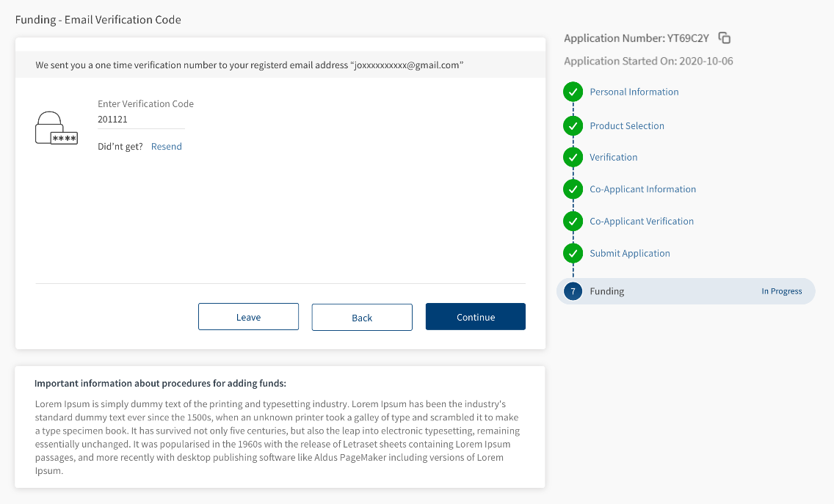The width and height of the screenshot is (834, 504).
Task: Click the Verification step checkmark icon
Action: click(x=573, y=158)
